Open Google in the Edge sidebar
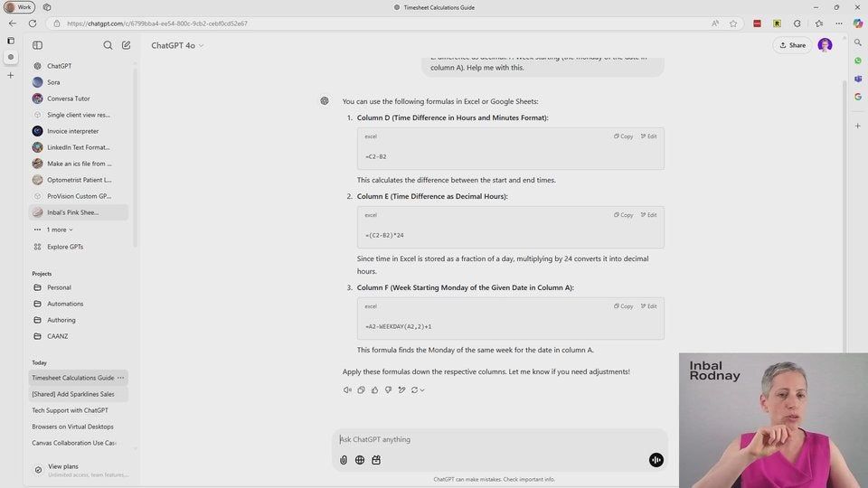 pyautogui.click(x=858, y=97)
